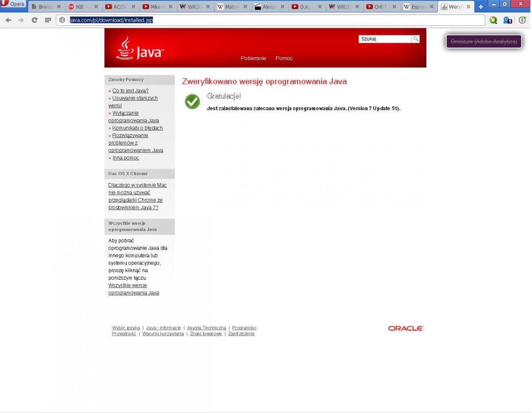Click the green Q extension icon
The height and width of the screenshot is (413, 532).
click(x=493, y=20)
